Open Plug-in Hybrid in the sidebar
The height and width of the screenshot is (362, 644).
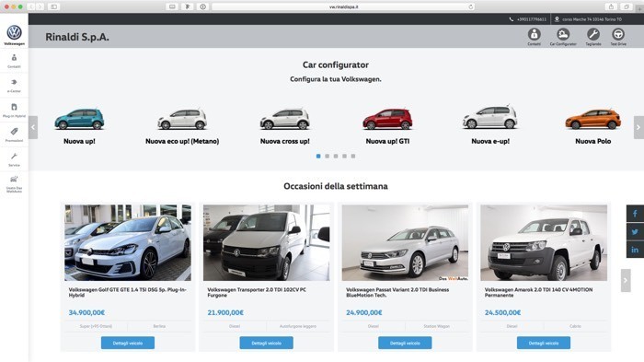point(14,111)
